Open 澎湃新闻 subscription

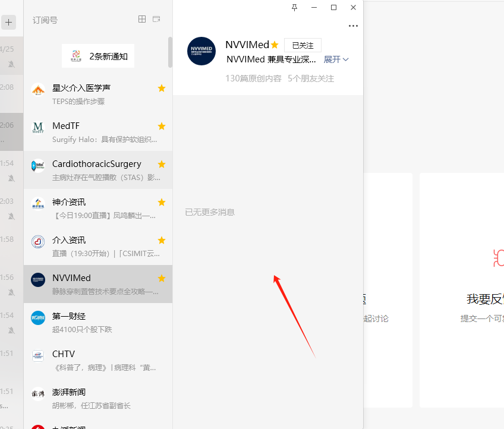(x=98, y=398)
